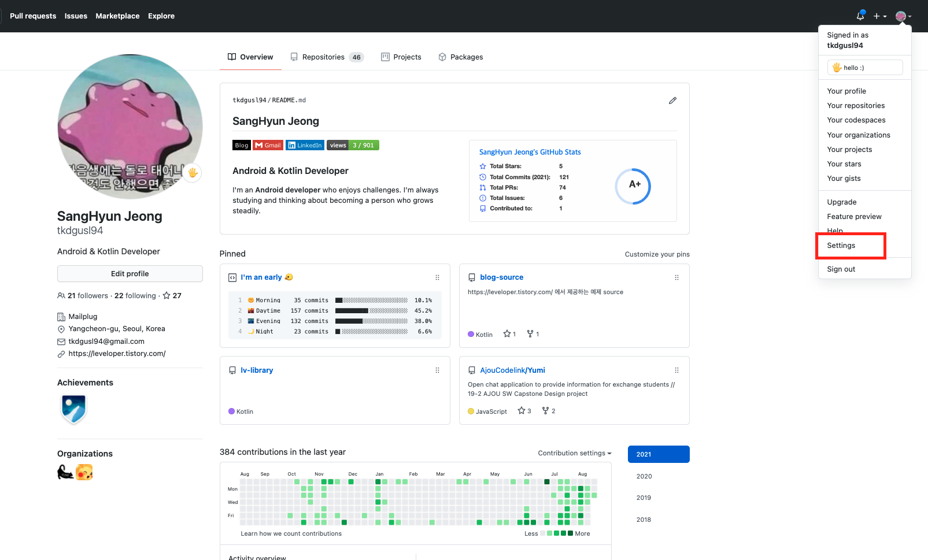
Task: Select Your projects in user menu
Action: (865, 150)
